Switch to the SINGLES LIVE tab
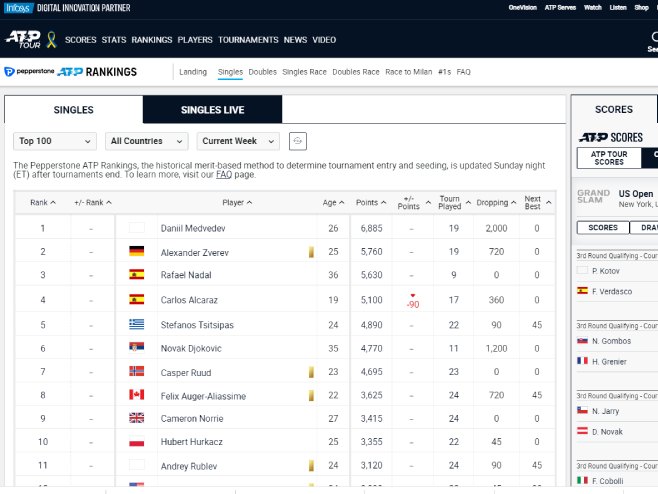Viewport: 658px width, 494px height. [212, 110]
